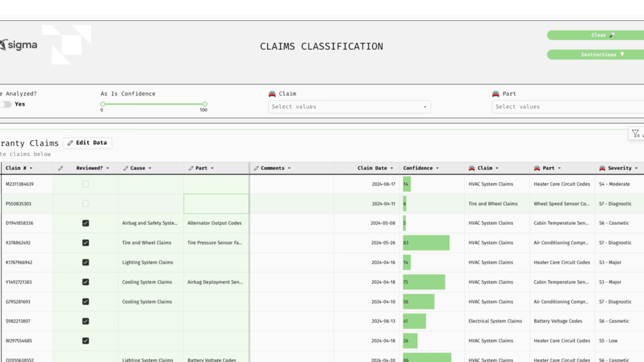Uncheck Reviewed box for claim D1941858336
Screen dimensions: 644x362
pyautogui.click(x=86, y=223)
